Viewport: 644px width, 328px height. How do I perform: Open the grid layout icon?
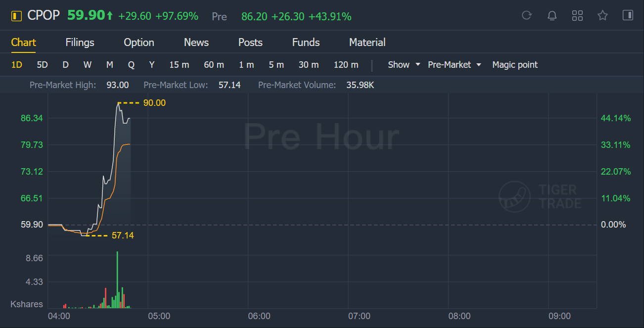point(577,16)
